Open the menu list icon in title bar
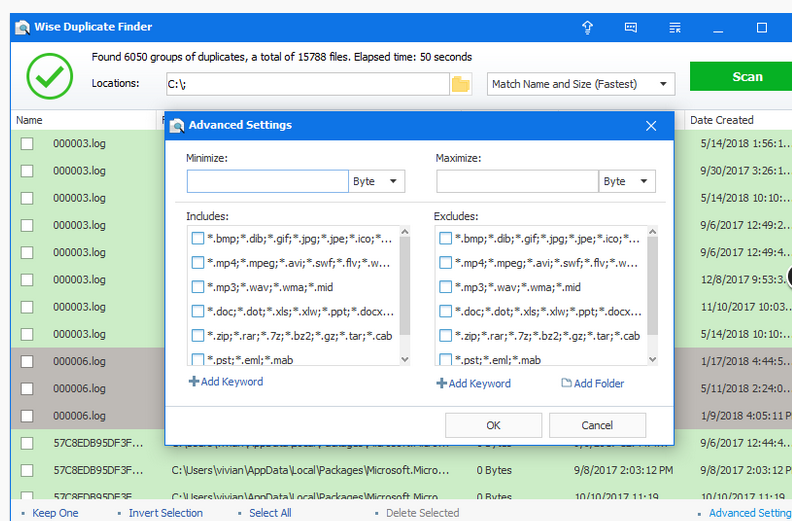The image size is (792, 521). 674,27
